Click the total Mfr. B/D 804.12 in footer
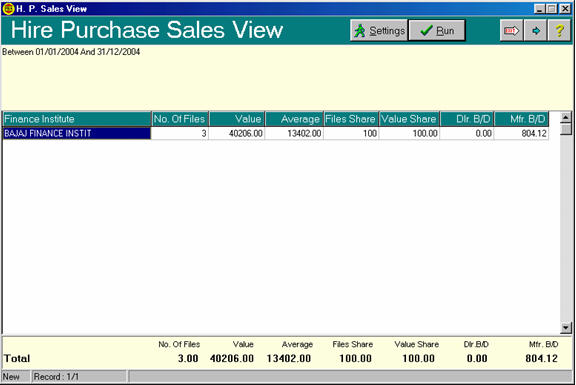Viewport: 576px width, 385px height. pyautogui.click(x=541, y=358)
